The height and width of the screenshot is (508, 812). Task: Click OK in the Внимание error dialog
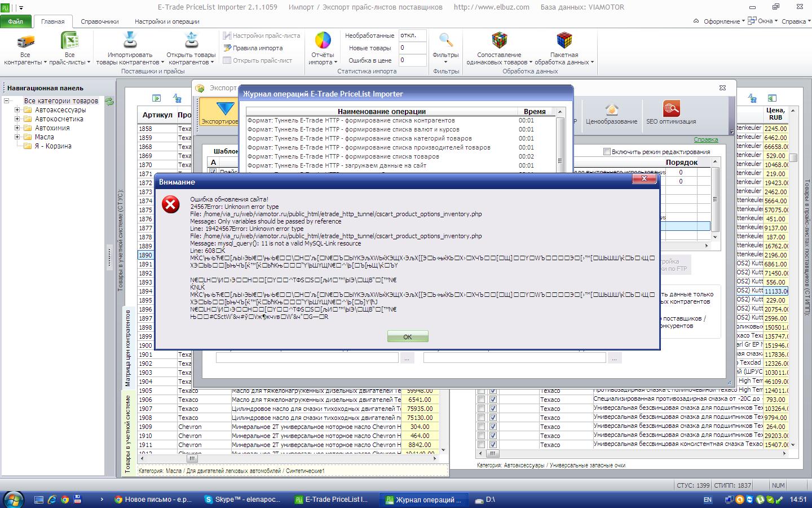(x=408, y=336)
